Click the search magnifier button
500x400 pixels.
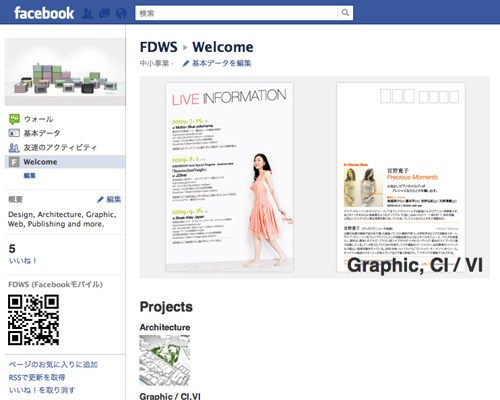tap(345, 13)
